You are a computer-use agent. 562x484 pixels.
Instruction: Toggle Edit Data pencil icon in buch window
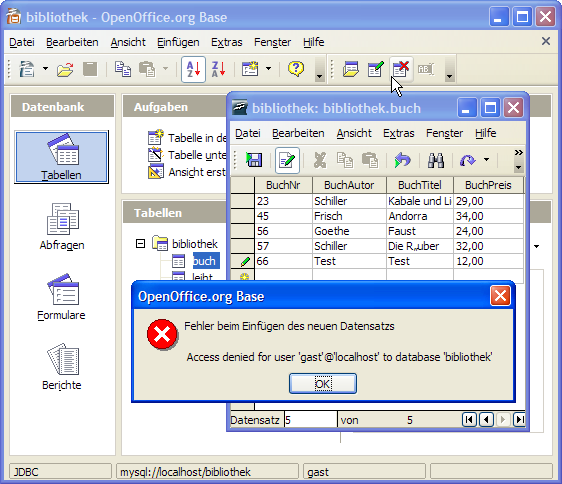(287, 160)
